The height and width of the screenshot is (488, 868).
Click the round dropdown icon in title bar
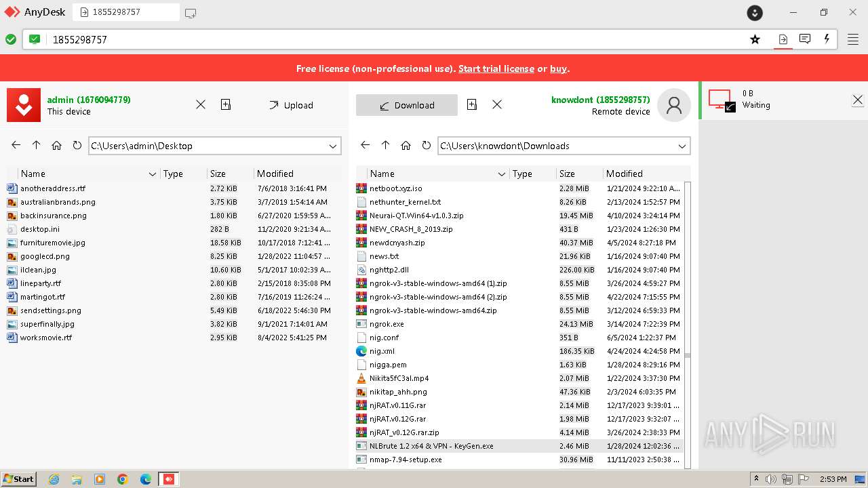pos(755,12)
